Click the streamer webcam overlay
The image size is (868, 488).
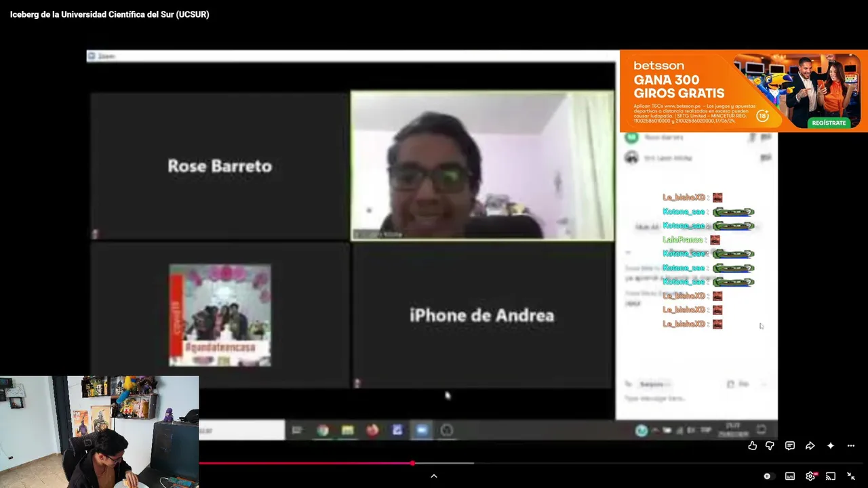click(99, 432)
